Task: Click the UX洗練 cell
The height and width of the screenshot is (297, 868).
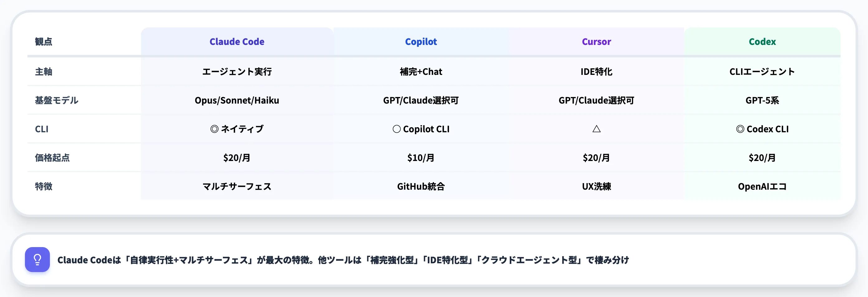Action: (x=596, y=186)
